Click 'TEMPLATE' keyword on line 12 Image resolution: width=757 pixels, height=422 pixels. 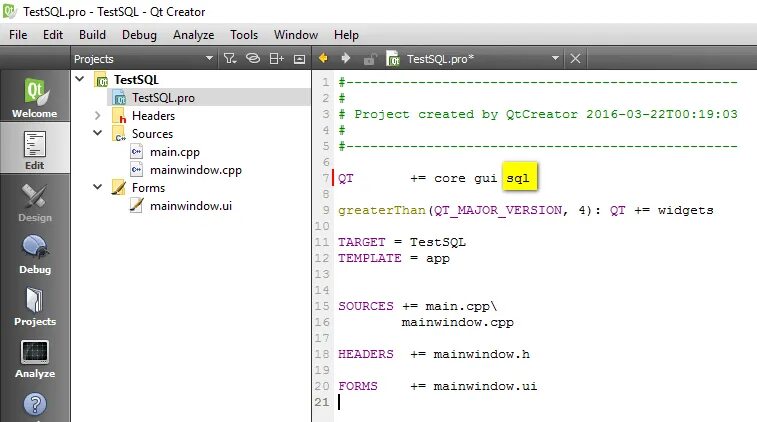pyautogui.click(x=369, y=258)
